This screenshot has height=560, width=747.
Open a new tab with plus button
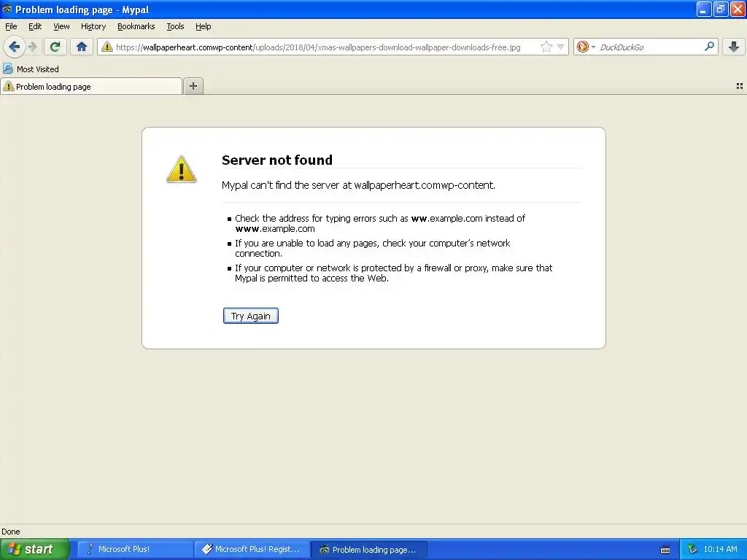click(193, 86)
